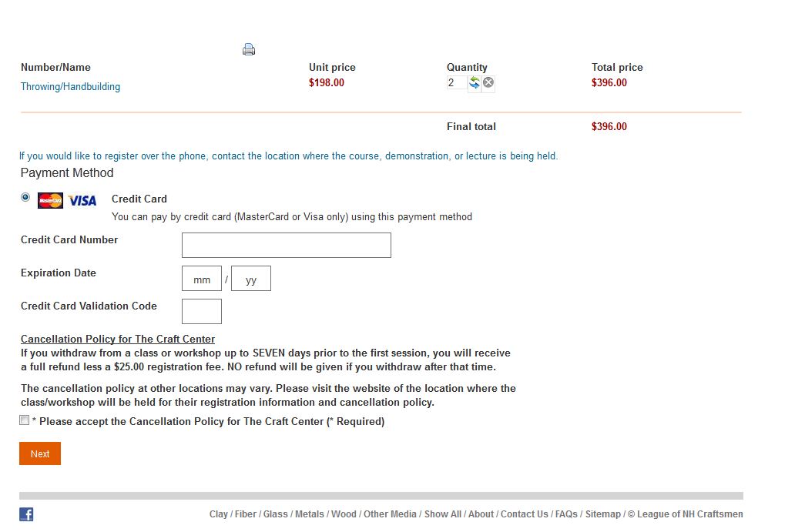Click the printer icon above the cart
The image size is (805, 532).
[249, 49]
